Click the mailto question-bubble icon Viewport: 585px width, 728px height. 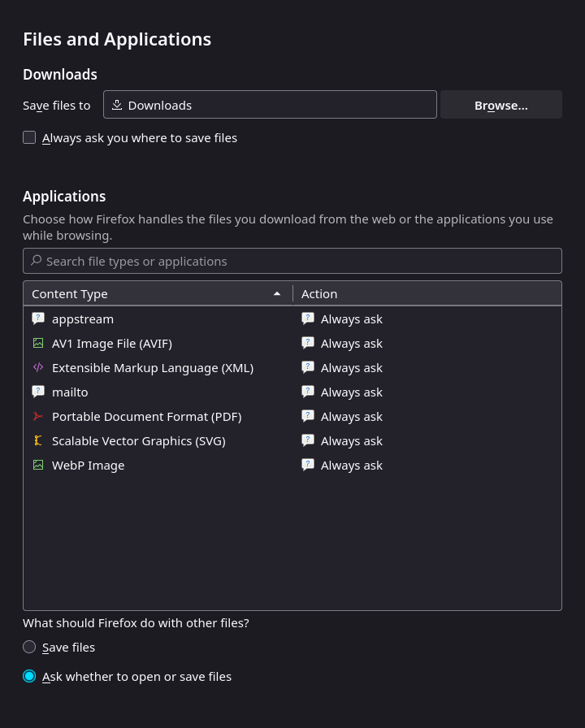[x=38, y=392]
